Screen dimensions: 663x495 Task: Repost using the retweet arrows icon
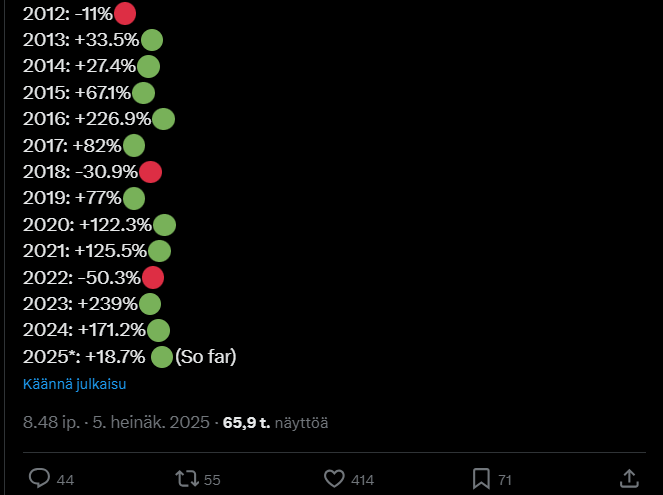tap(187, 479)
